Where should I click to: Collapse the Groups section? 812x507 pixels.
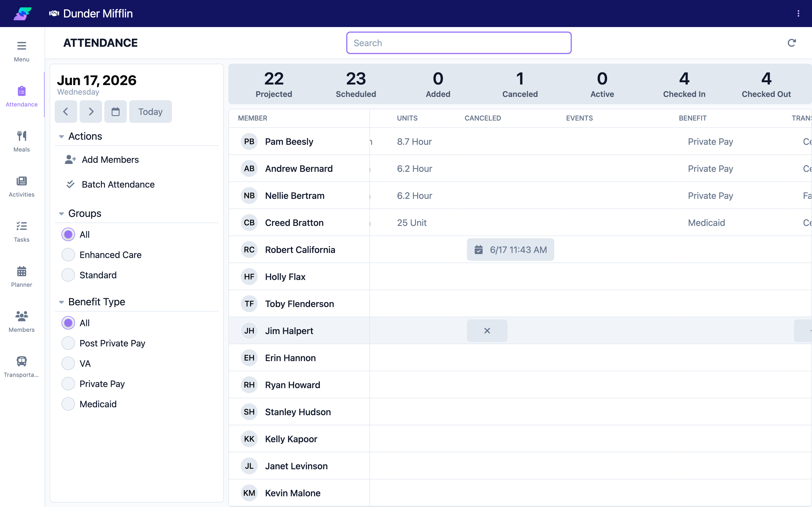click(61, 214)
